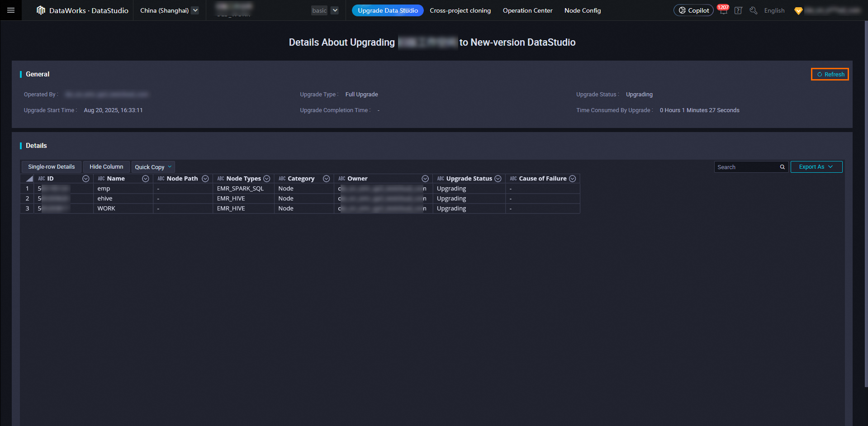Sort by the Upgrade Status column header
This screenshot has height=426, width=868.
[469, 179]
